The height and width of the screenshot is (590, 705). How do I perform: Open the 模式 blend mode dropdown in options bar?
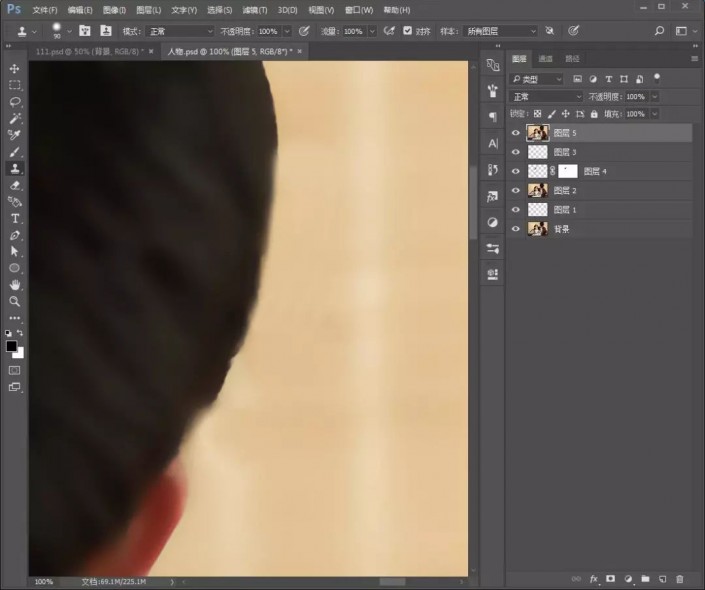click(181, 31)
